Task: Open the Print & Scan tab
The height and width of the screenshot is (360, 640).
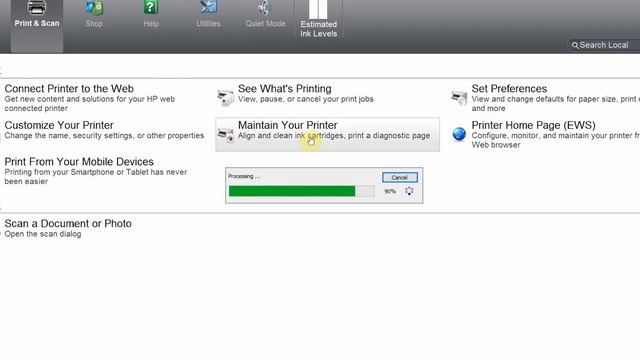Action: click(x=37, y=26)
